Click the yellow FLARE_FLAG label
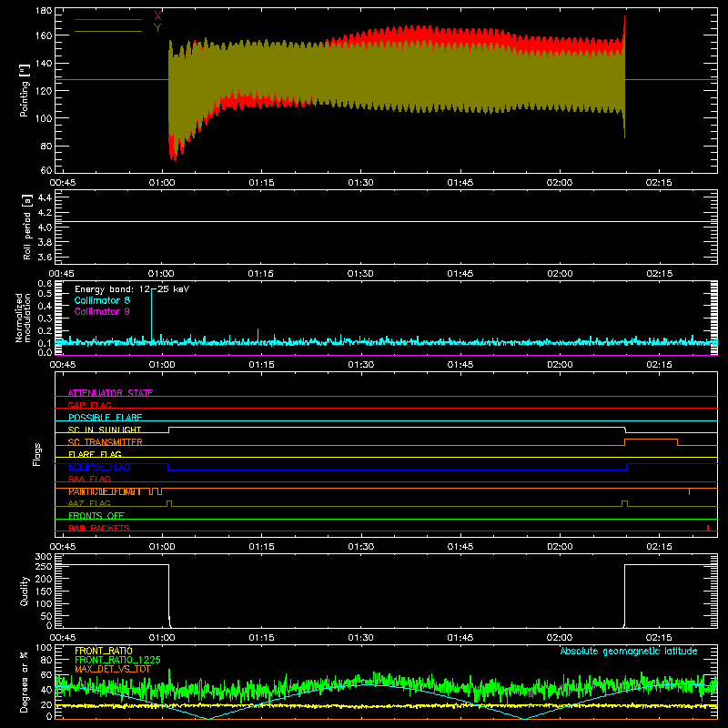The image size is (728, 728). (95, 454)
